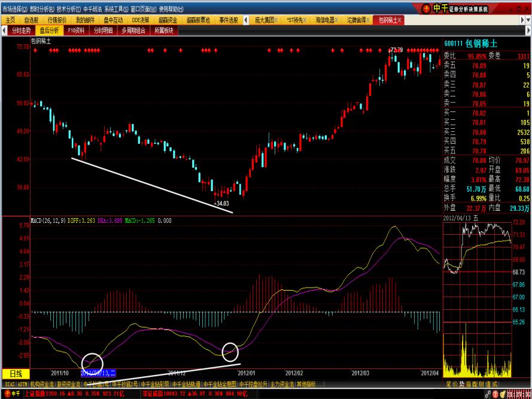Close the *ST领先 tab
Screen dimensions: 532x399
click(306, 20)
